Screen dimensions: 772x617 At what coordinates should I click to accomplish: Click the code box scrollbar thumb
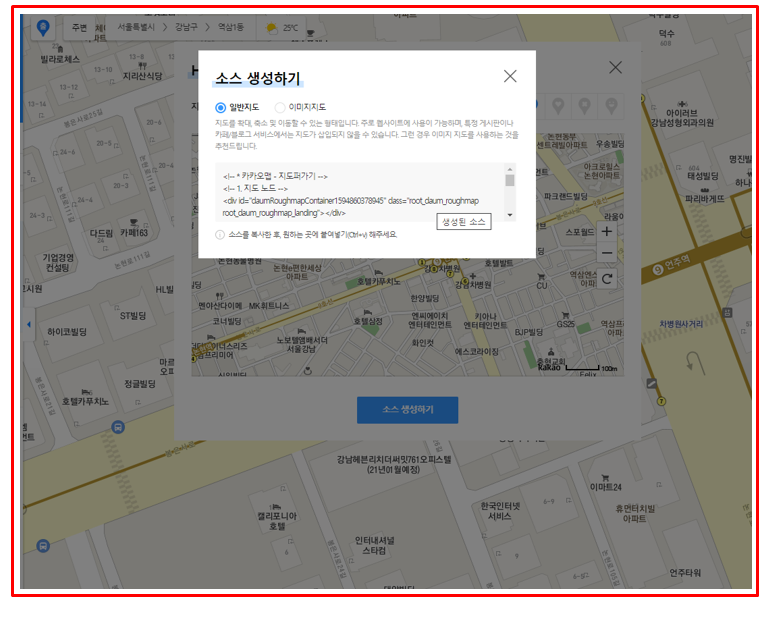point(510,180)
